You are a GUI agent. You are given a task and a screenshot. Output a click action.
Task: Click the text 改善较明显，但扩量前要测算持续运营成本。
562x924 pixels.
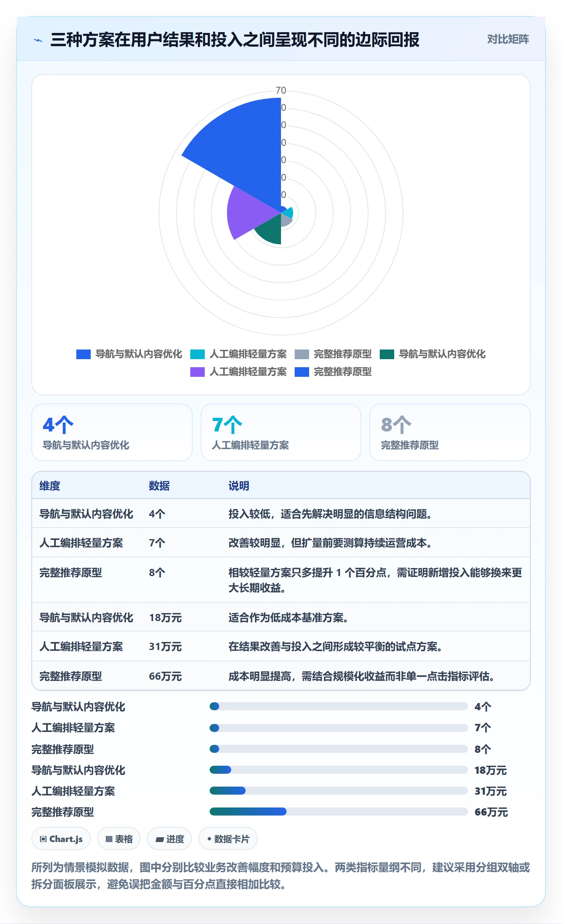click(x=330, y=543)
